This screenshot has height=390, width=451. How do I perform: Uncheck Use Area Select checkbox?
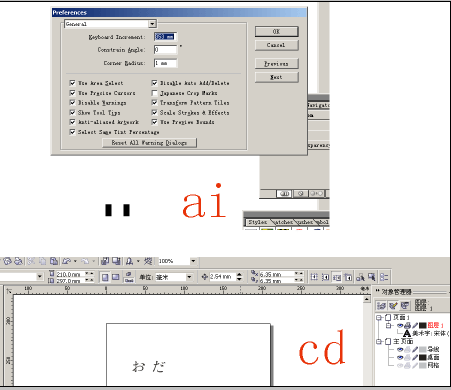pos(72,83)
